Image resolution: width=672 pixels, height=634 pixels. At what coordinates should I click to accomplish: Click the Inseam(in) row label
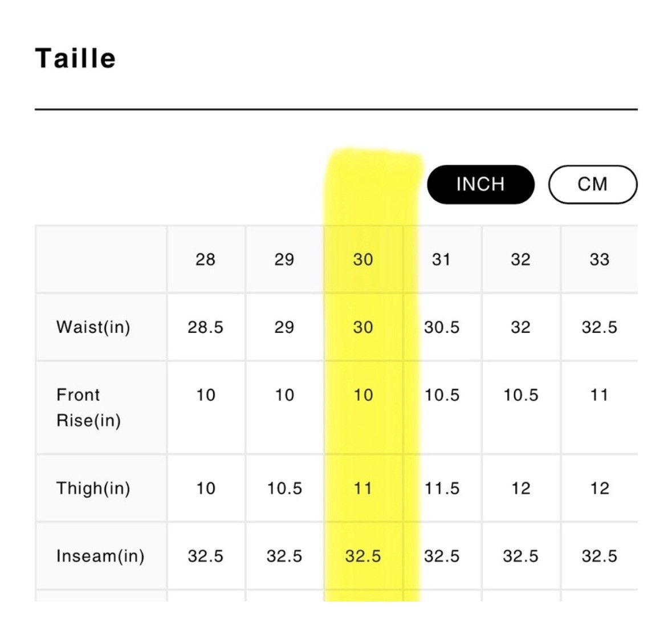pos(100,556)
